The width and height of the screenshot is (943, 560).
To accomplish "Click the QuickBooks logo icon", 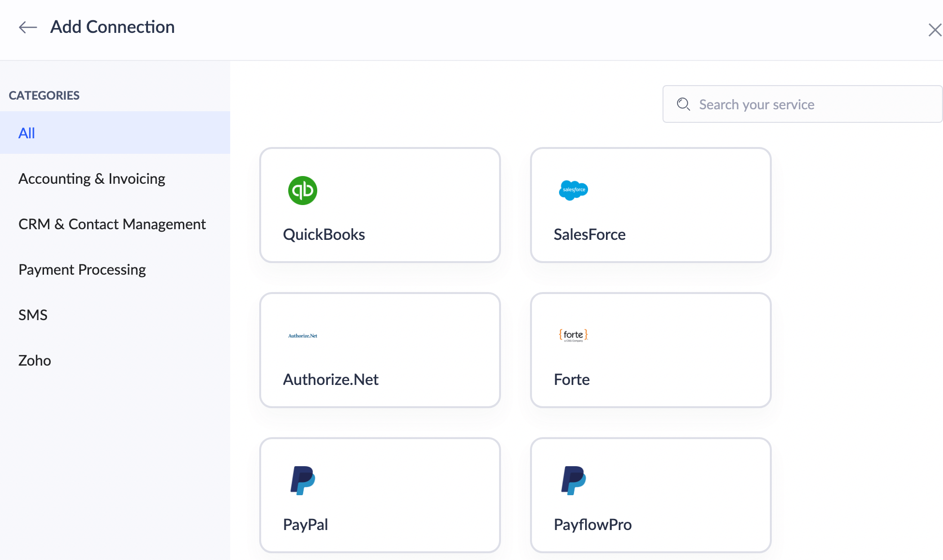I will click(x=303, y=191).
